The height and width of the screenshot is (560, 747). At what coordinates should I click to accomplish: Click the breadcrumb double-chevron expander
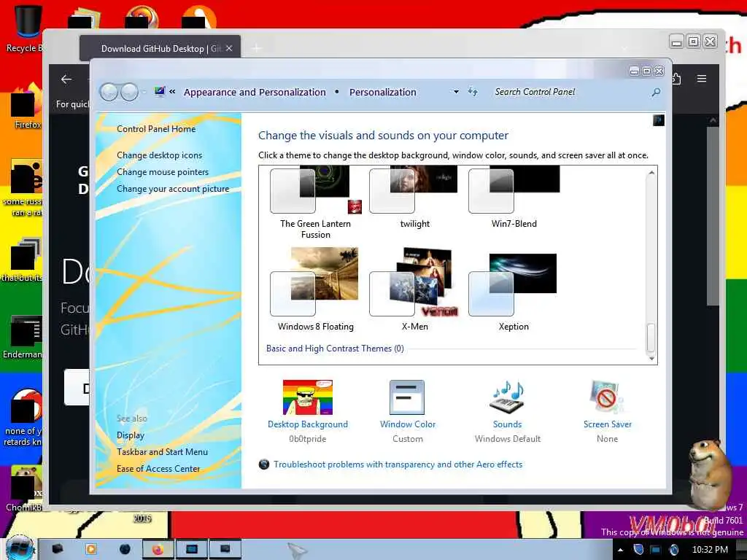point(172,91)
